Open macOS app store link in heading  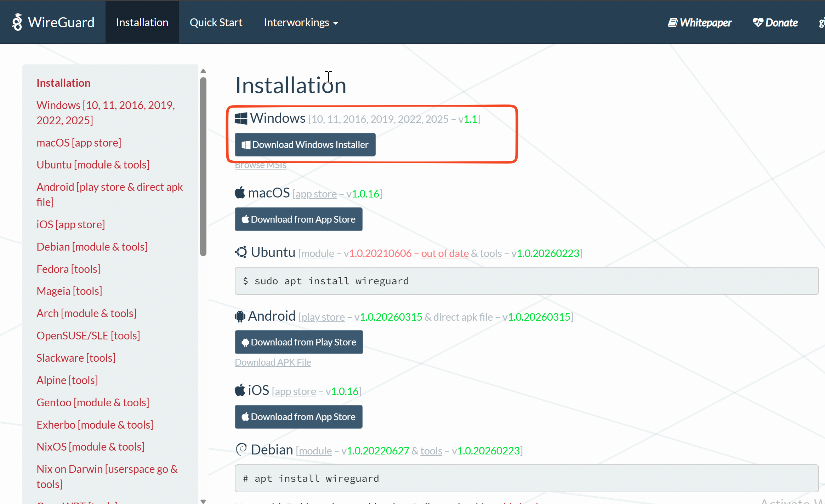[316, 194]
